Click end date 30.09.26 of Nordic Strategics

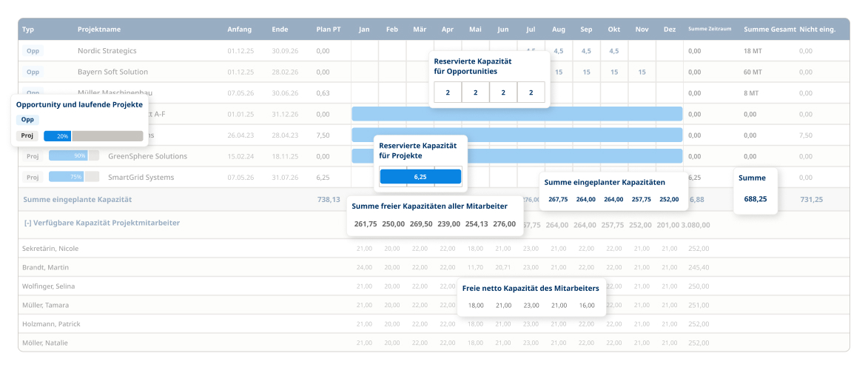285,51
